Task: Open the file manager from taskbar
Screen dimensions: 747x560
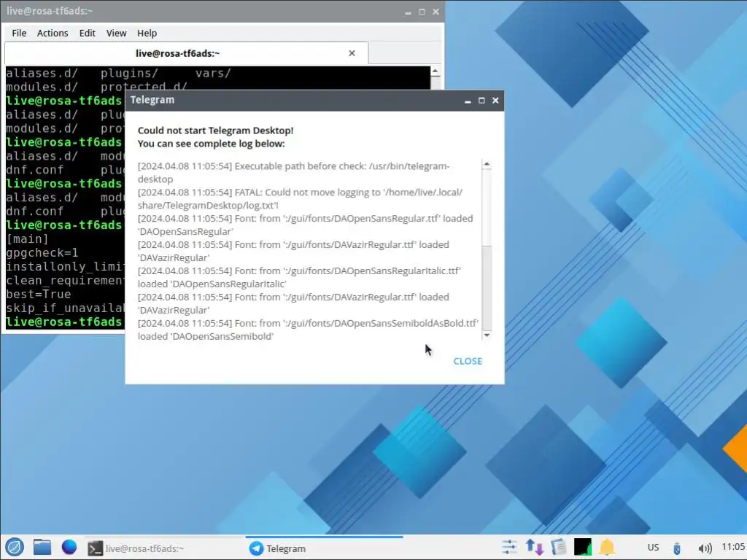Action: point(42,547)
